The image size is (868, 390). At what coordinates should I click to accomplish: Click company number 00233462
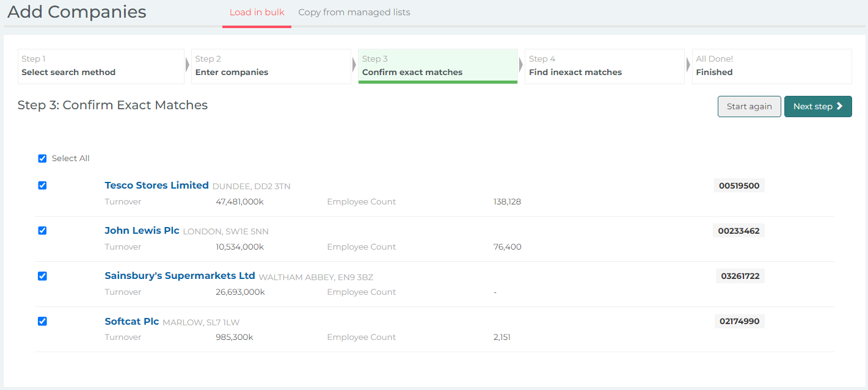[739, 231]
